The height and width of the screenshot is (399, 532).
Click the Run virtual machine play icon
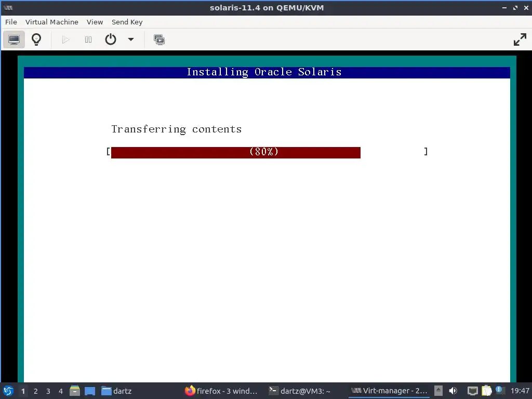(66, 39)
